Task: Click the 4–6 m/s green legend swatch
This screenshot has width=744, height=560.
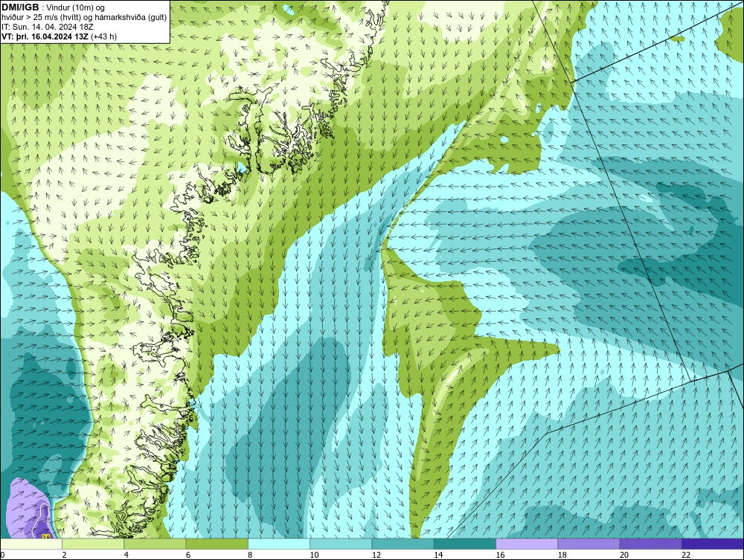Action: [155, 544]
